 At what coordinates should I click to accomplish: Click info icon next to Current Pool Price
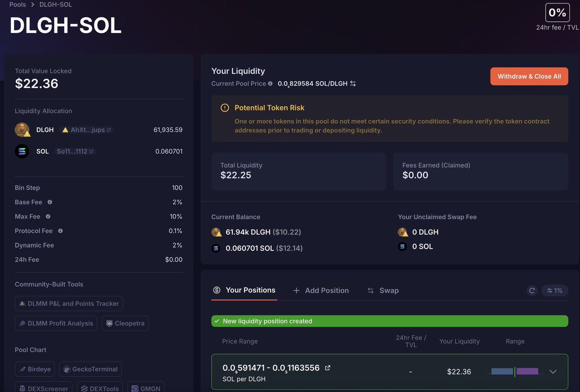[x=270, y=84]
